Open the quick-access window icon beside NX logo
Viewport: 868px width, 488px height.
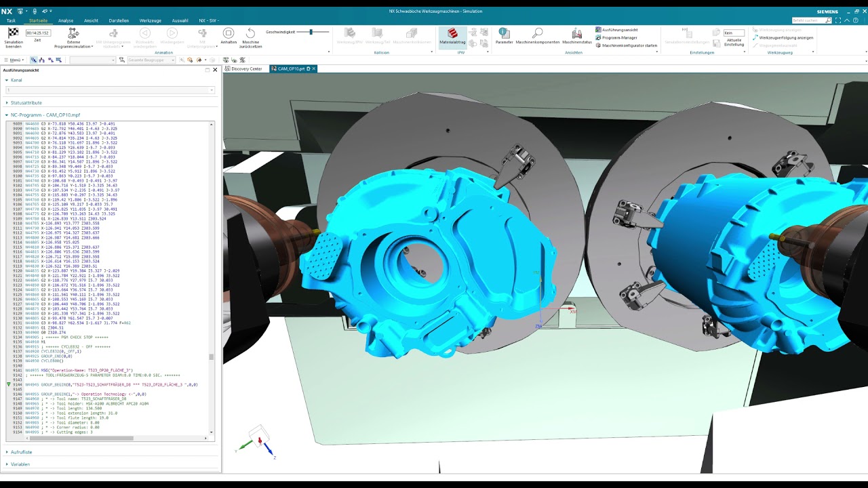point(20,12)
